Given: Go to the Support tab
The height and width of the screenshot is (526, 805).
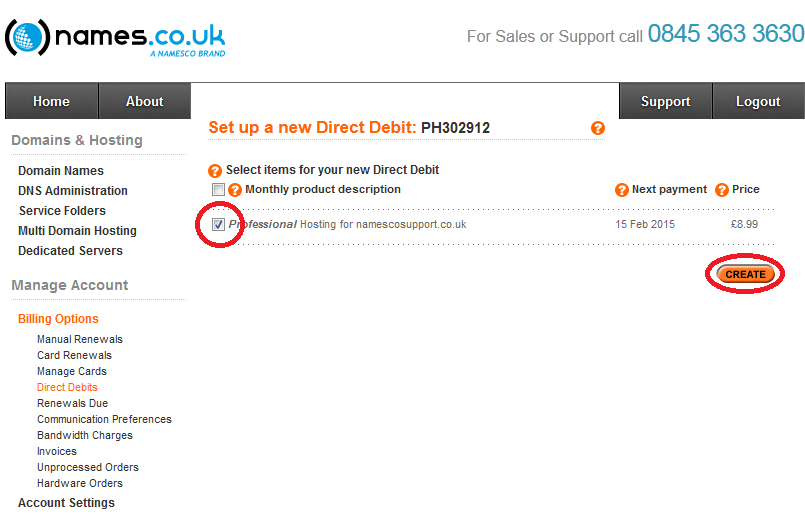Looking at the screenshot, I should (x=665, y=101).
